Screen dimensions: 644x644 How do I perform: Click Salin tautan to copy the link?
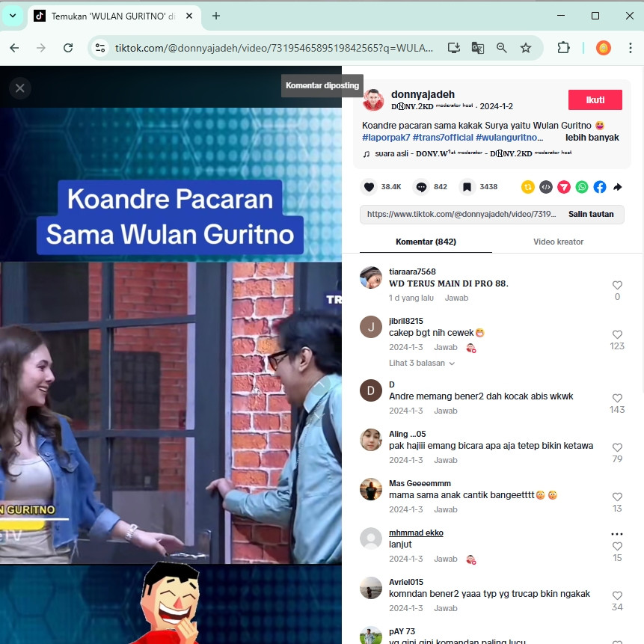591,214
